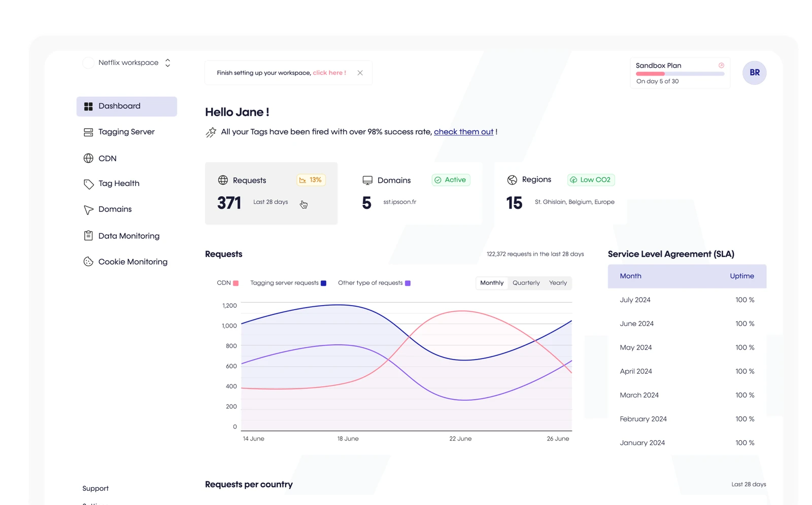Image resolution: width=812 pixels, height=505 pixels.
Task: Select the July 2024 SLA row
Action: click(x=687, y=300)
